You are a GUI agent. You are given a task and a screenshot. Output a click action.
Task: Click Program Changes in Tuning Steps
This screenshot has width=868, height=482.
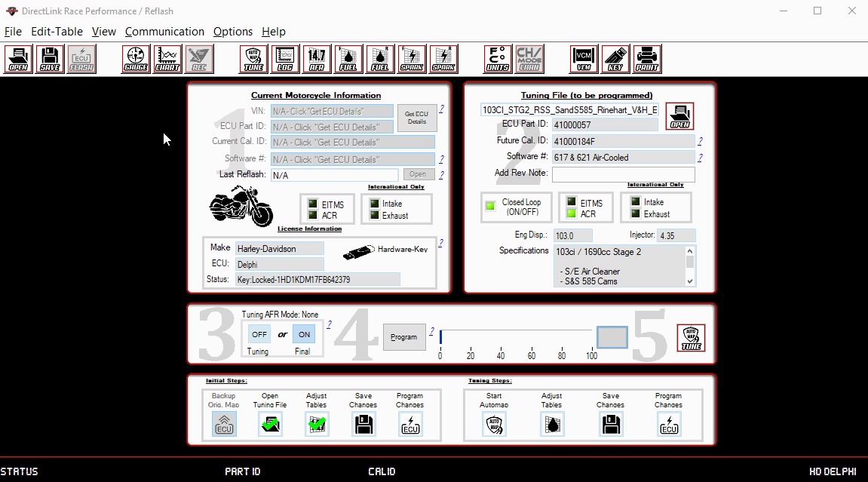coord(669,424)
